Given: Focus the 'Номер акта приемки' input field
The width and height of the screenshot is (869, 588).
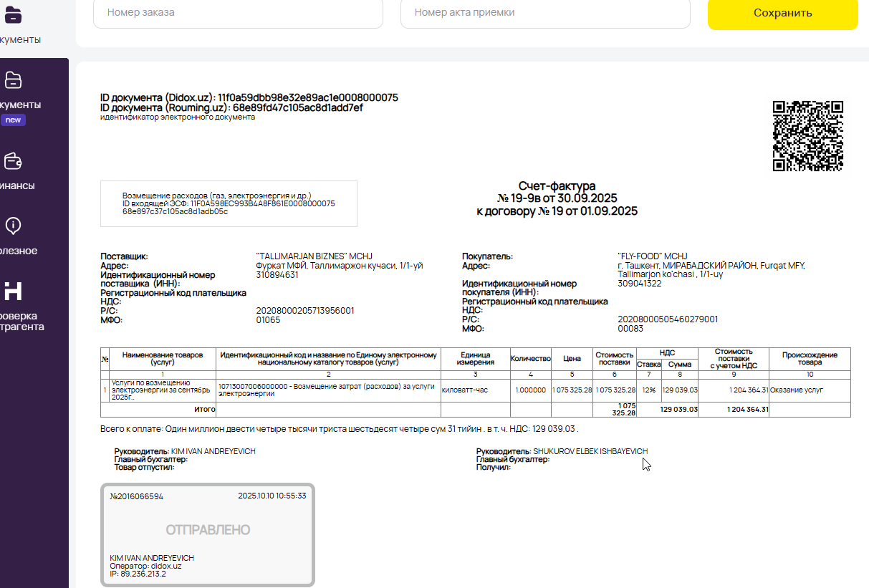Looking at the screenshot, I should (x=545, y=13).
